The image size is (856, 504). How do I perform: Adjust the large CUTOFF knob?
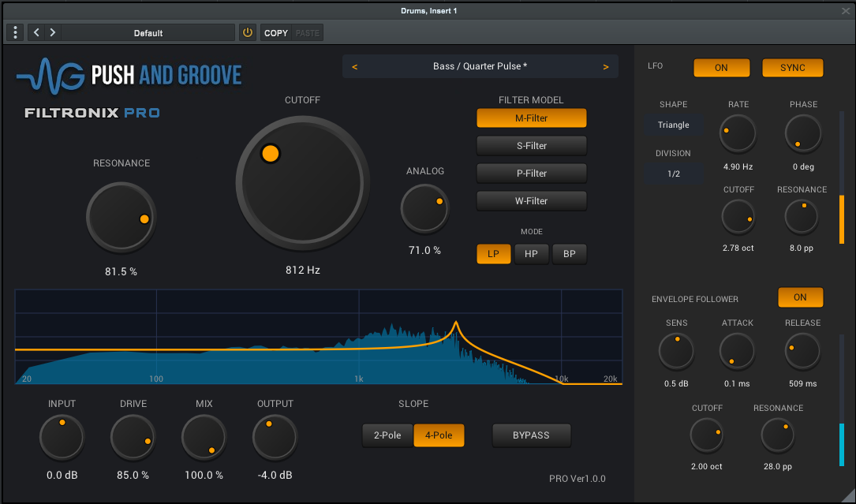click(x=302, y=183)
